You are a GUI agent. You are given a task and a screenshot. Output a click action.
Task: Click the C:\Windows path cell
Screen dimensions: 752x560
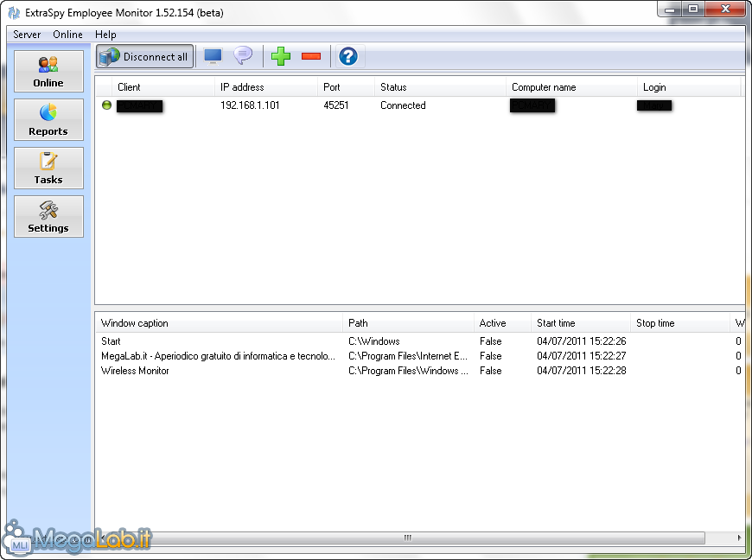point(374,341)
